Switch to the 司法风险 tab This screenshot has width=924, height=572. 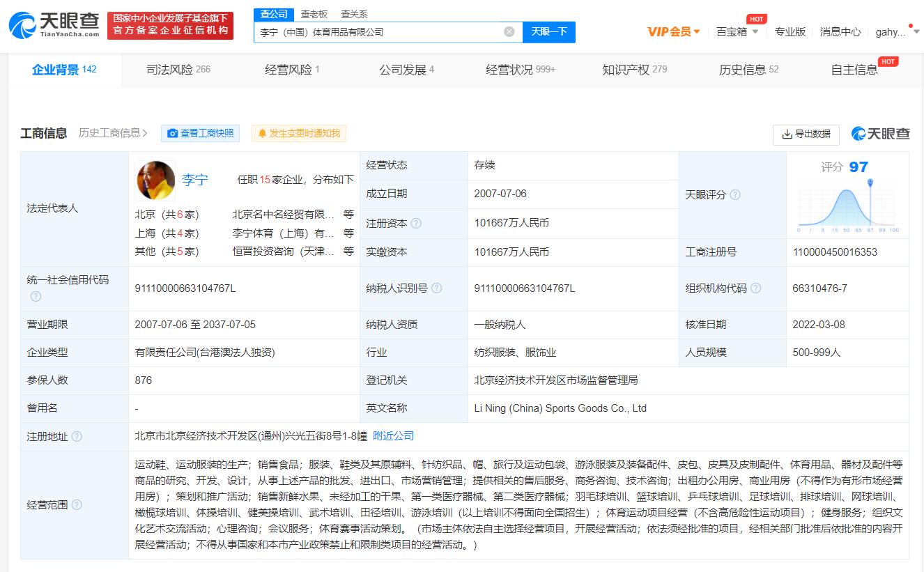(x=178, y=70)
